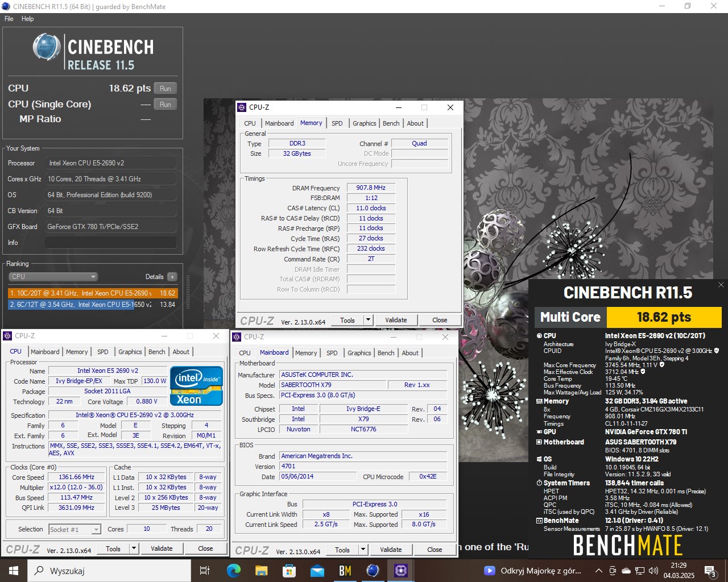Click the Max Core Frequency shield icon

[x=662, y=365]
